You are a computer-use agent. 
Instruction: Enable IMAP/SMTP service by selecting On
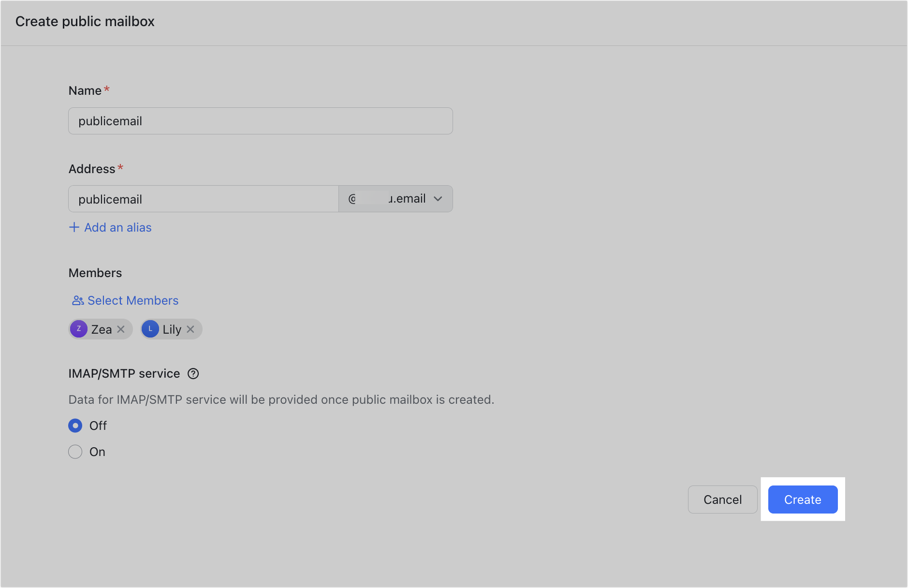click(75, 452)
